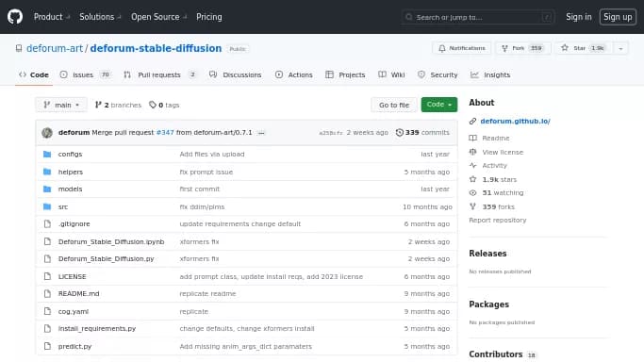This screenshot has width=644, height=362.
Task: Click the link icon beside deforum.github.io
Action: (472, 121)
